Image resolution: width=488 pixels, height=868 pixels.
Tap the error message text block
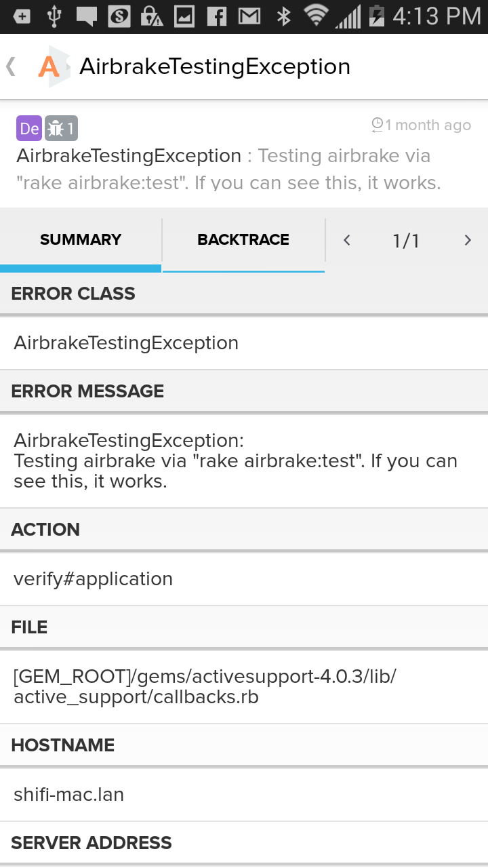[235, 461]
